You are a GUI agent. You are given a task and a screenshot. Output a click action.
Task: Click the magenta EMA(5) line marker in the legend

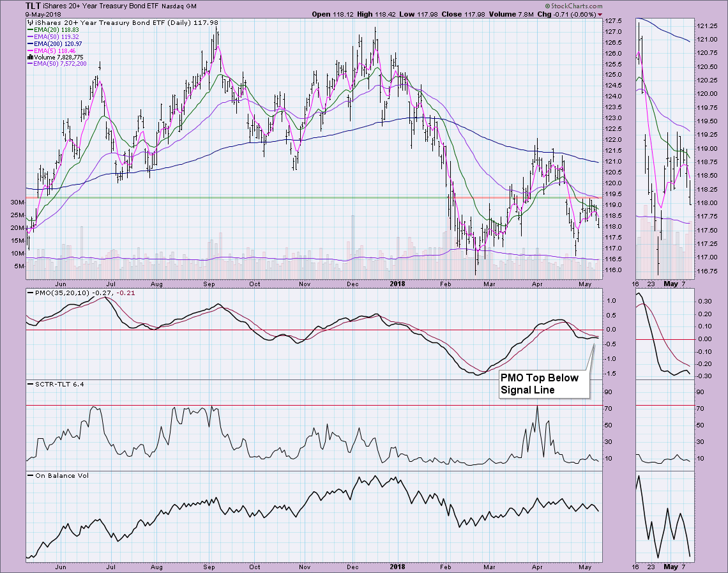[x=30, y=50]
